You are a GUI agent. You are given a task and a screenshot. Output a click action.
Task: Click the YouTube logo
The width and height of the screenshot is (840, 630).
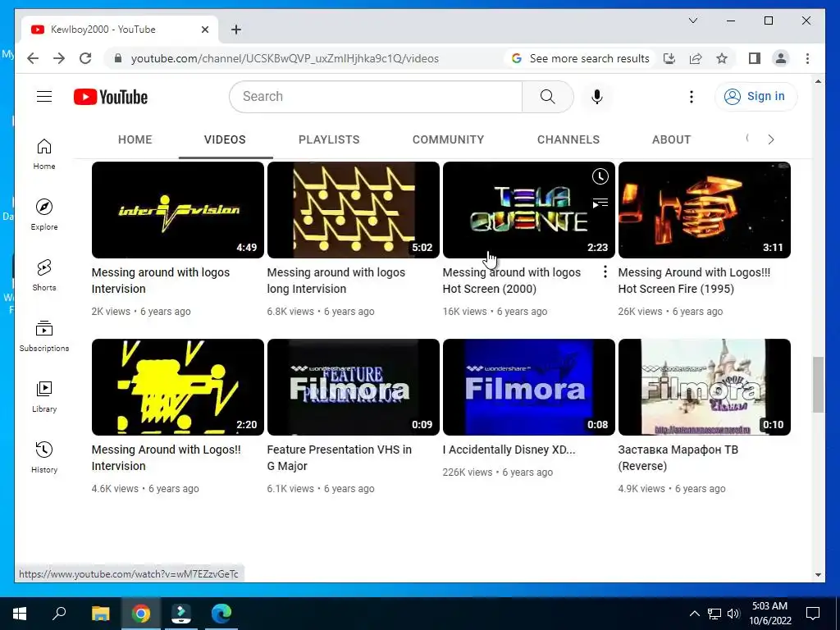[x=111, y=97]
